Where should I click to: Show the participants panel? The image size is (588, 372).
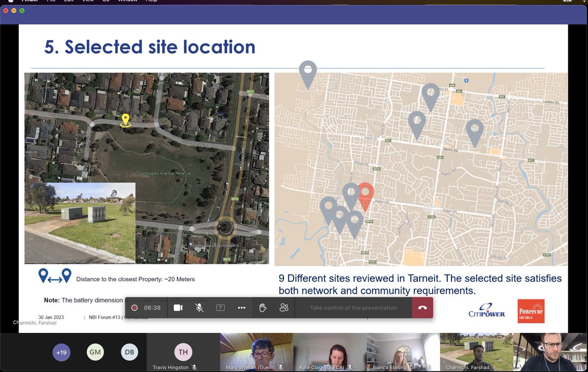(284, 307)
